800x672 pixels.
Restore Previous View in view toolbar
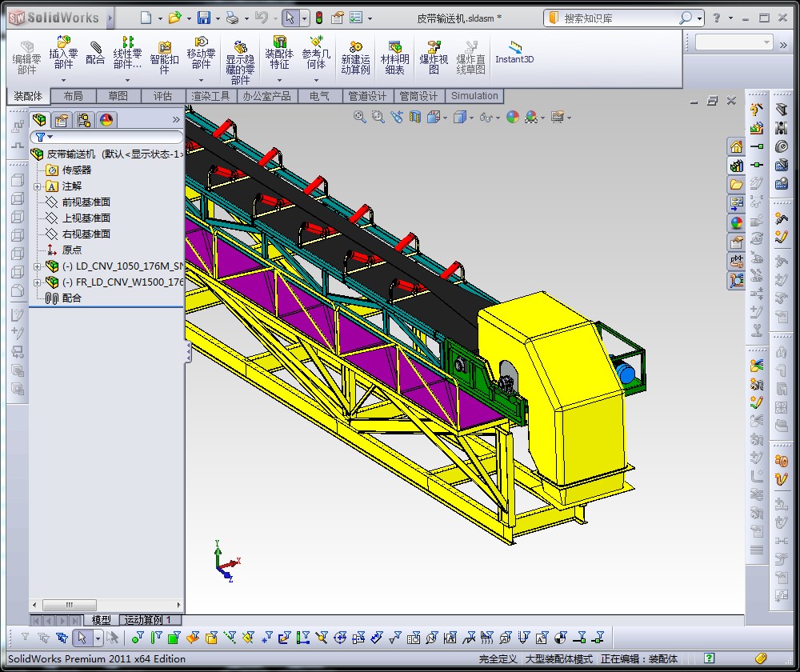point(397,118)
